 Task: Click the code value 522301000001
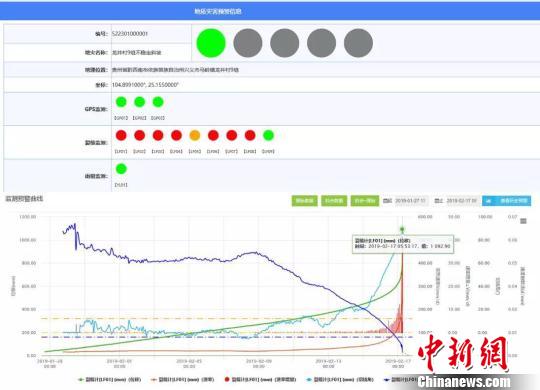click(x=130, y=34)
